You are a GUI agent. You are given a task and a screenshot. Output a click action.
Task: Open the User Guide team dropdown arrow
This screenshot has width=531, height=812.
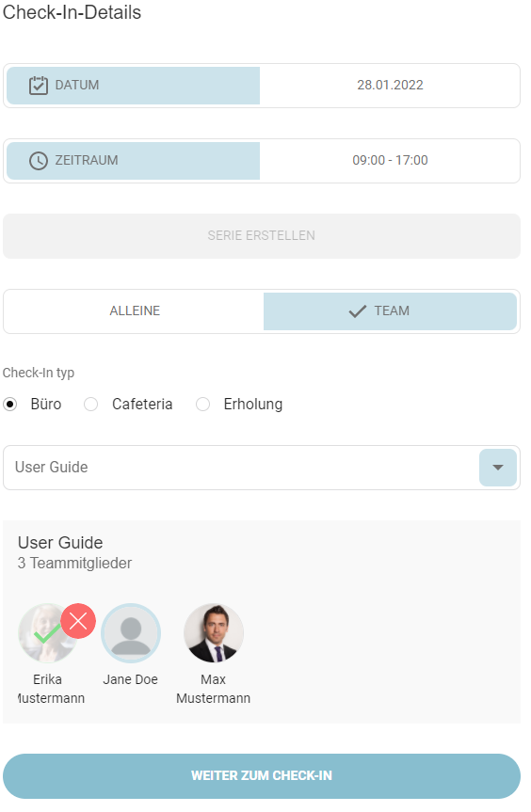498,468
